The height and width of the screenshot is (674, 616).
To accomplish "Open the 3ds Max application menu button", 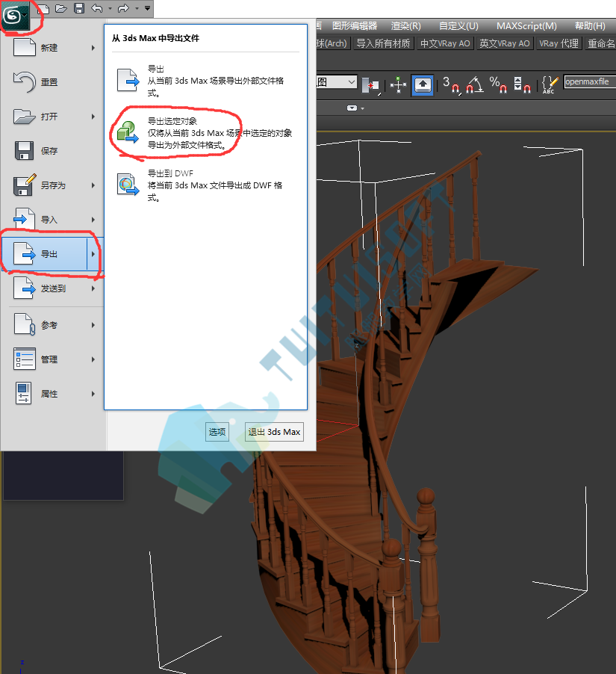I will coord(15,16).
